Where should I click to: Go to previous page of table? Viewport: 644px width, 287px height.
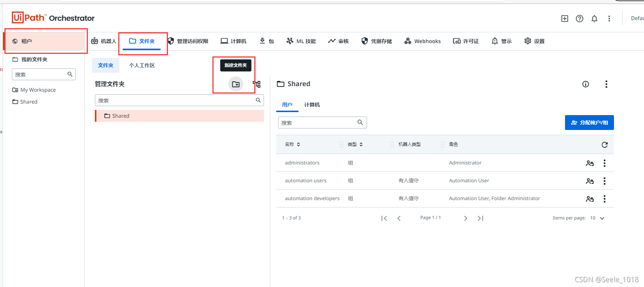pos(399,218)
